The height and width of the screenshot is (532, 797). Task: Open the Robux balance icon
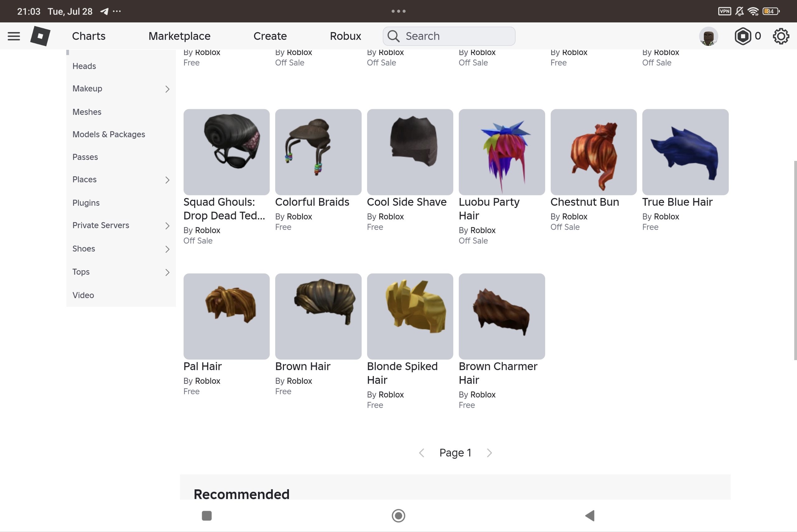[x=743, y=36]
